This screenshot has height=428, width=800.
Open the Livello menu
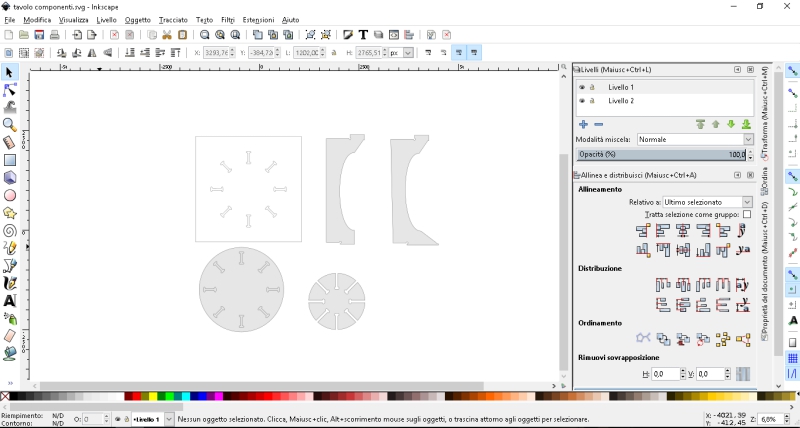tap(107, 20)
